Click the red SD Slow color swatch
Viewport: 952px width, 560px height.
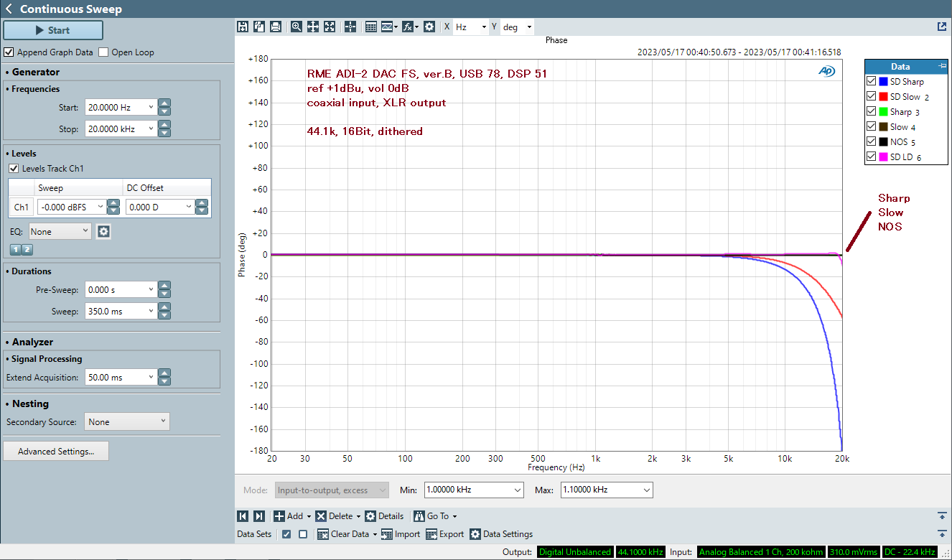[x=883, y=97]
